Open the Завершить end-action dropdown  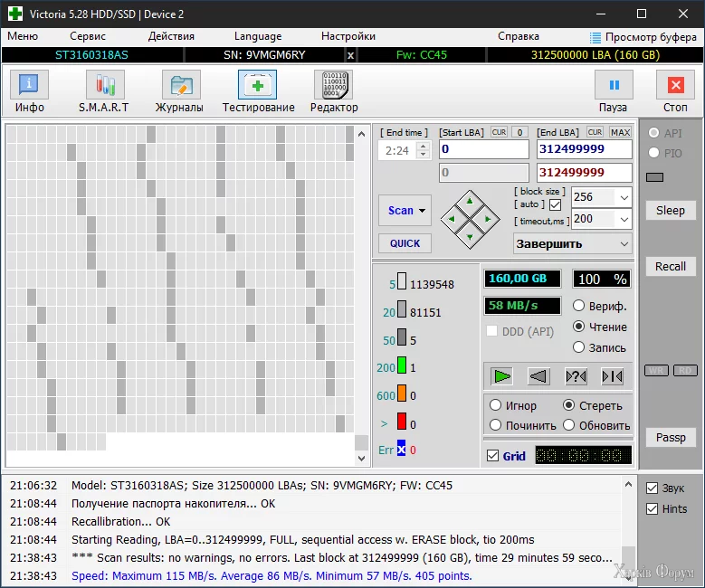pyautogui.click(x=623, y=243)
